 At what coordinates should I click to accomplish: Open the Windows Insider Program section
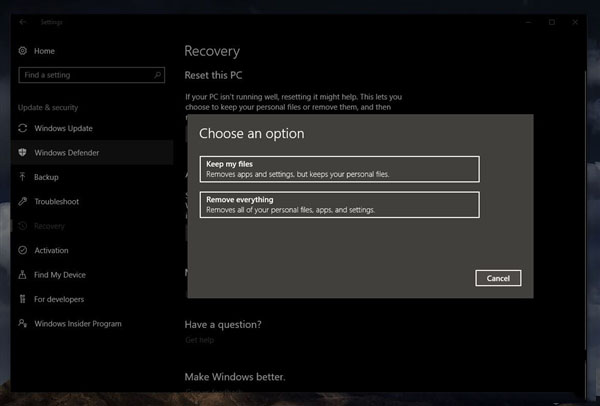click(77, 323)
